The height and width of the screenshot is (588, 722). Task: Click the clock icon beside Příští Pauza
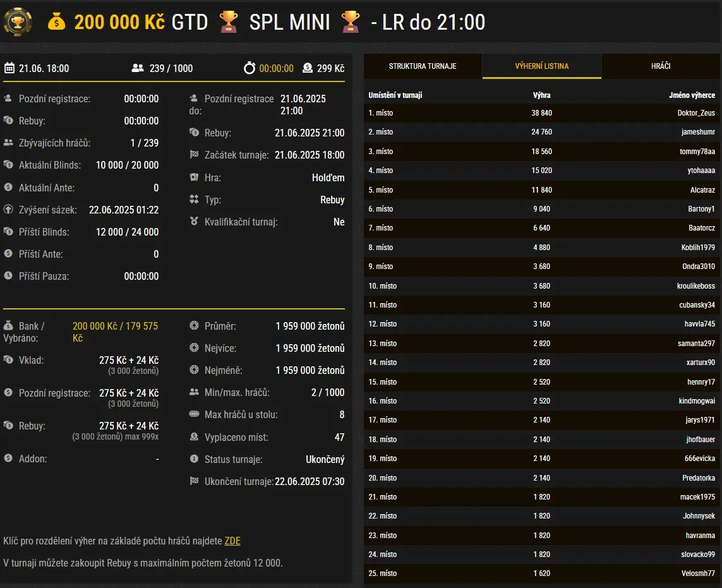click(8, 276)
